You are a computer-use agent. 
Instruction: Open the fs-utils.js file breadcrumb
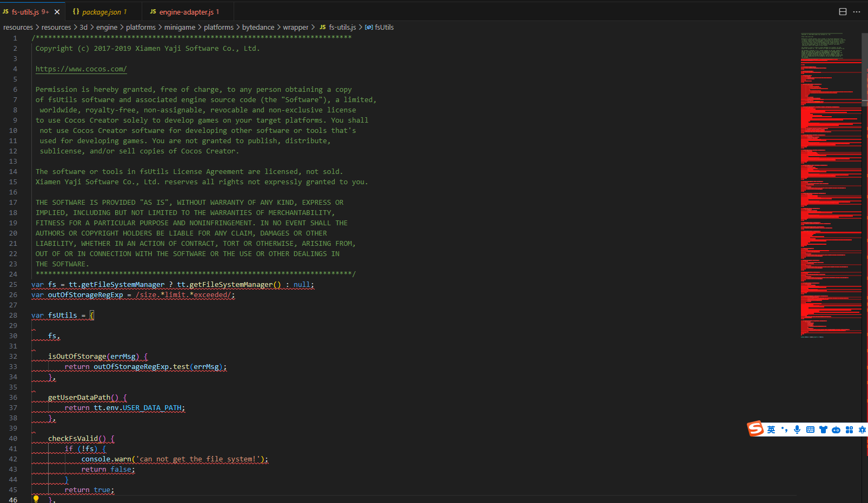click(x=338, y=27)
